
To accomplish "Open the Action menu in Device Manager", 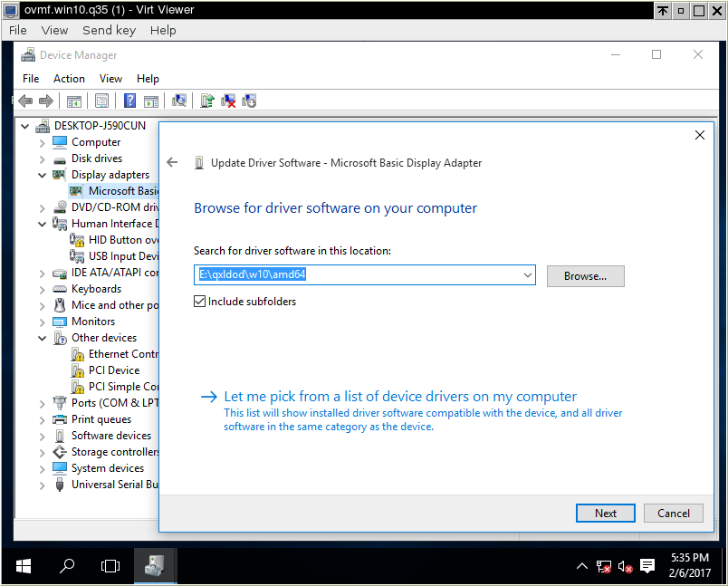I will [70, 78].
